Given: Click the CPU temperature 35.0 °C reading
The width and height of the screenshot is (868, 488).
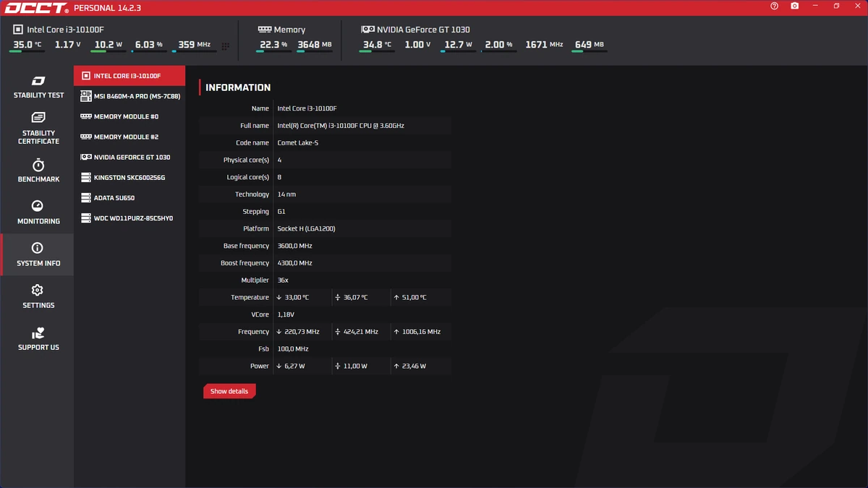Looking at the screenshot, I should [x=27, y=45].
